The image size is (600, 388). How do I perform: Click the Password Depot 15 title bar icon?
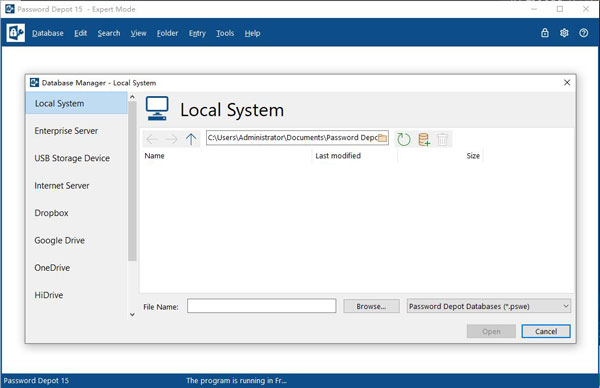tap(10, 9)
